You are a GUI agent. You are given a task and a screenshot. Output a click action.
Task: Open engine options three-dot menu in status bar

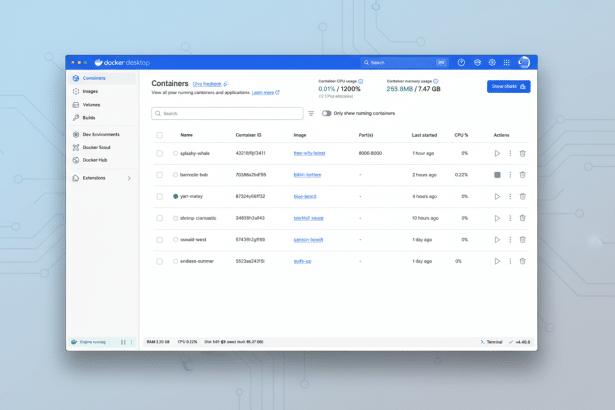(131, 342)
